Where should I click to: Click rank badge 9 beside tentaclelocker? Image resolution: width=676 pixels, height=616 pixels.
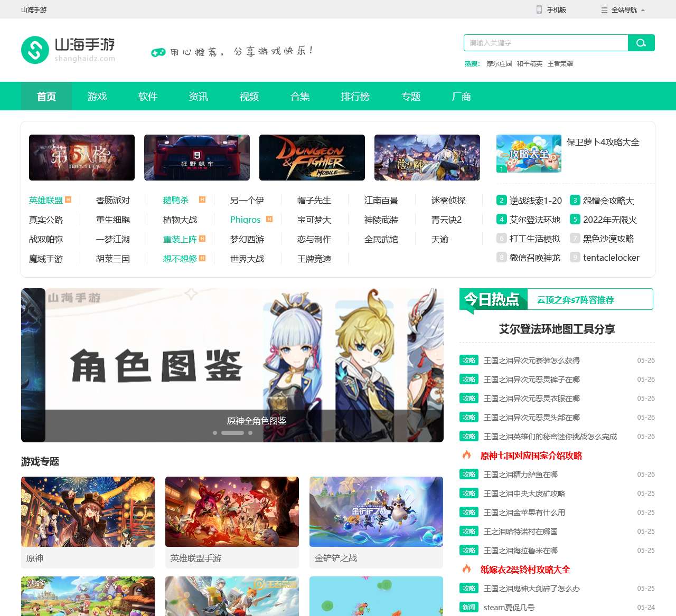coord(575,257)
